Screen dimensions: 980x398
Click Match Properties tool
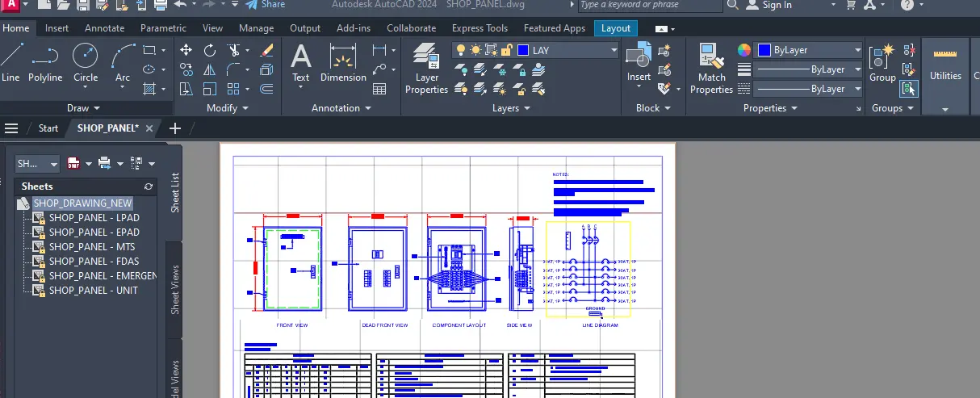711,69
